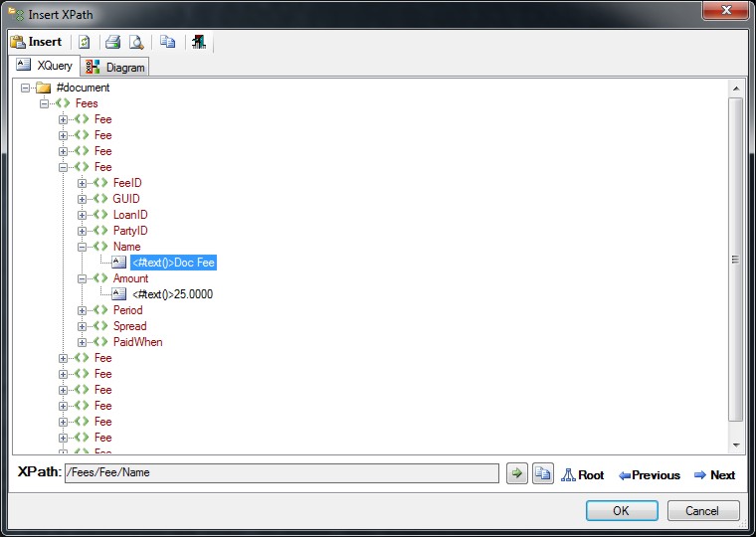Image resolution: width=756 pixels, height=537 pixels.
Task: Select the 25.0000 text node under Amount
Action: pos(172,294)
